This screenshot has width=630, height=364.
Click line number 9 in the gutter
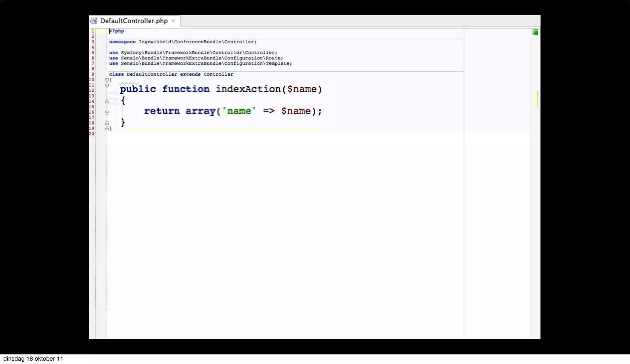click(93, 74)
